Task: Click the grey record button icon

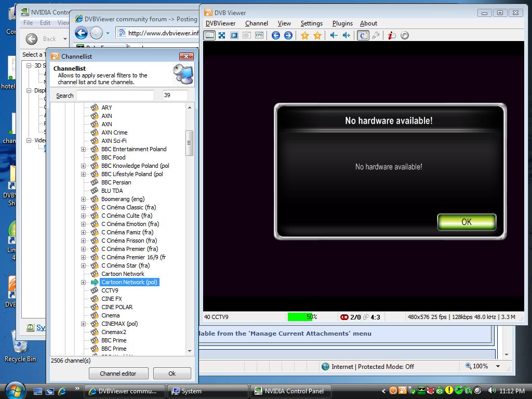Action: point(404,35)
